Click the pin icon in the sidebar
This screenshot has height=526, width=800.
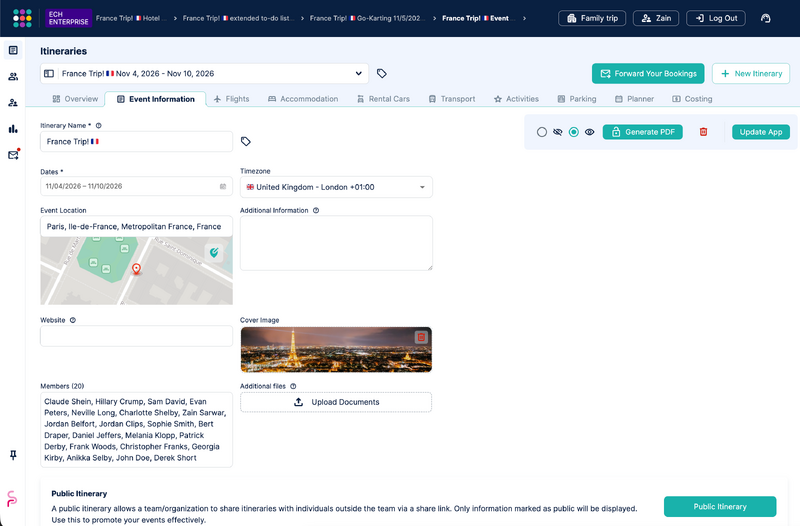(13, 455)
